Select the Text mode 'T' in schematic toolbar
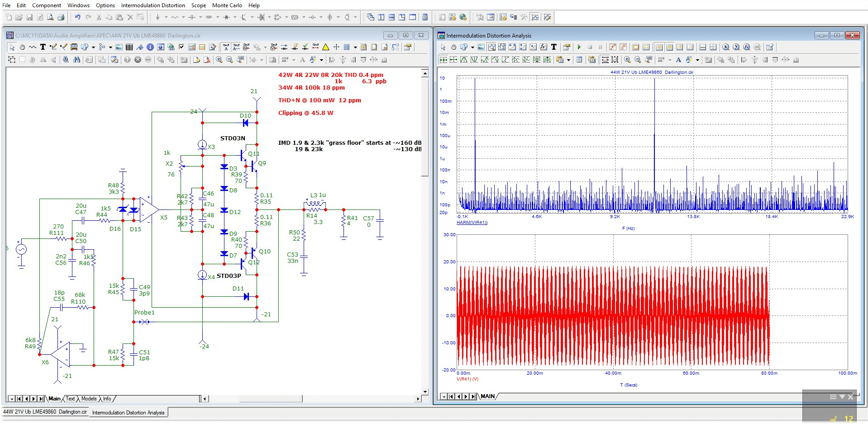The width and height of the screenshot is (868, 424). 43,47
